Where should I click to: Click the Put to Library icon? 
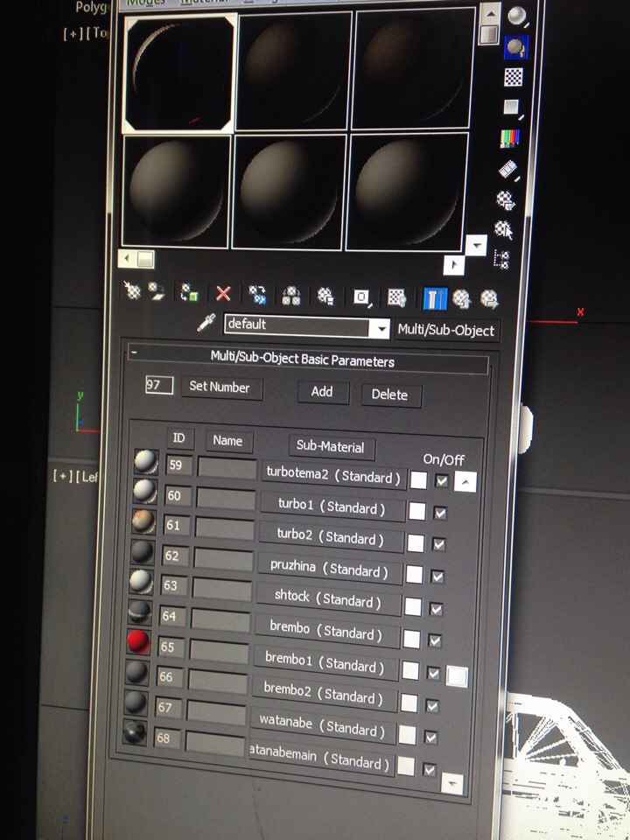pos(325,296)
